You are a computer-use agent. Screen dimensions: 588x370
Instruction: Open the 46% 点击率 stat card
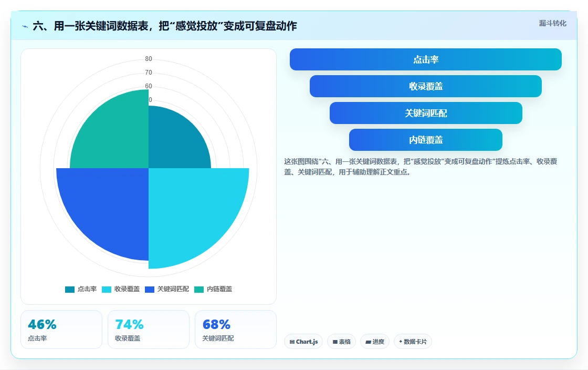click(x=61, y=330)
